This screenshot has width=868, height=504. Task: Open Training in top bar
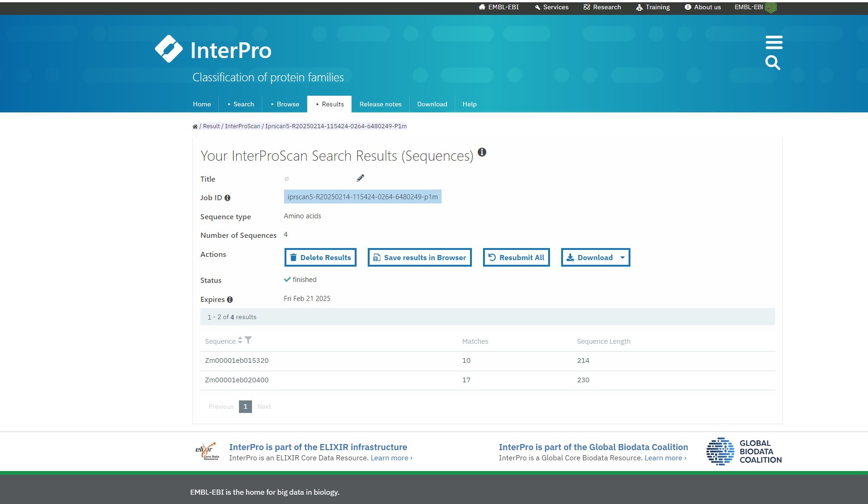pyautogui.click(x=653, y=7)
